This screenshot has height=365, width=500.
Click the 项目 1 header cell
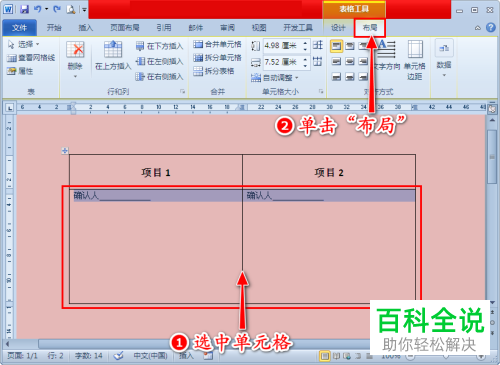[156, 172]
